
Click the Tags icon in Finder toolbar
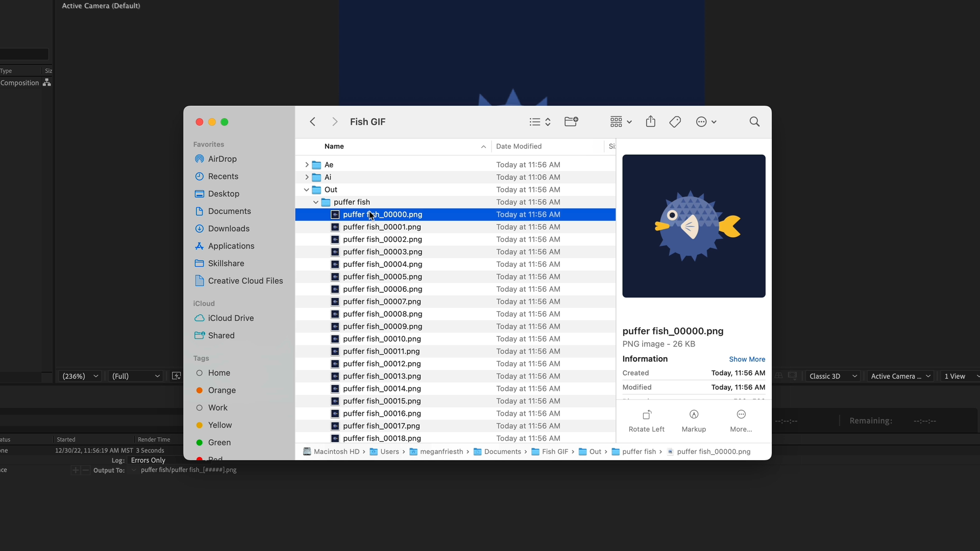pyautogui.click(x=675, y=121)
